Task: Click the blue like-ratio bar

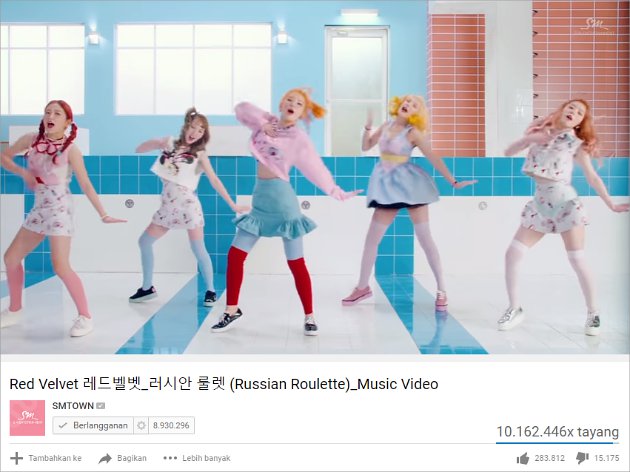Action: 554,443
